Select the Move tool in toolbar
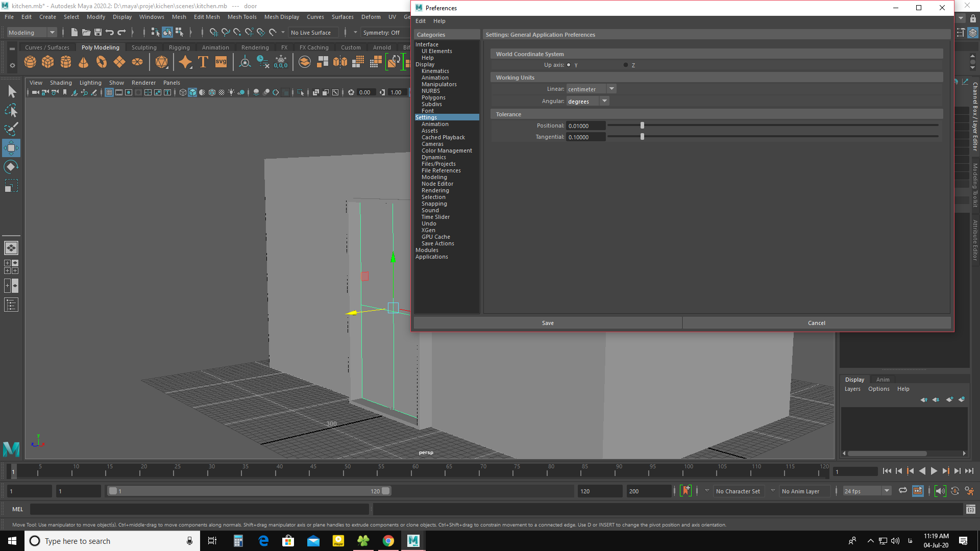The image size is (980, 551). click(x=11, y=148)
